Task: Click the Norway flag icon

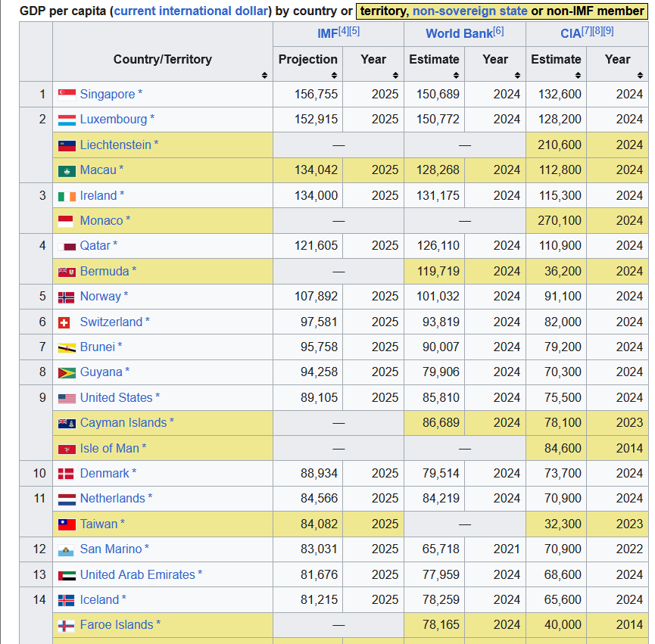Action: pyautogui.click(x=66, y=297)
